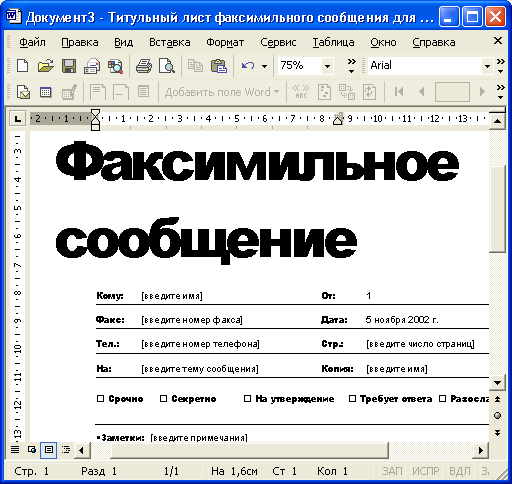
Task: Open mail merge main document setup icon
Action: point(23,92)
